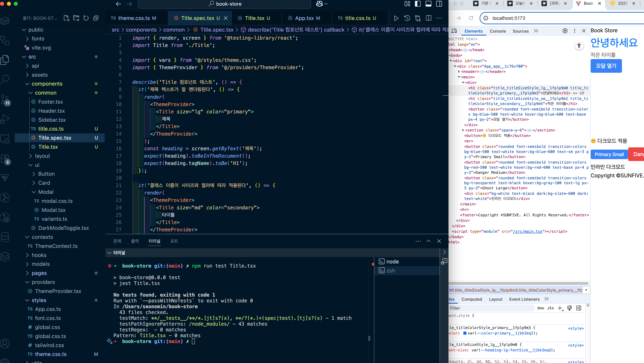
Task: Toggle computed styles sidebar icon
Action: tap(579, 308)
